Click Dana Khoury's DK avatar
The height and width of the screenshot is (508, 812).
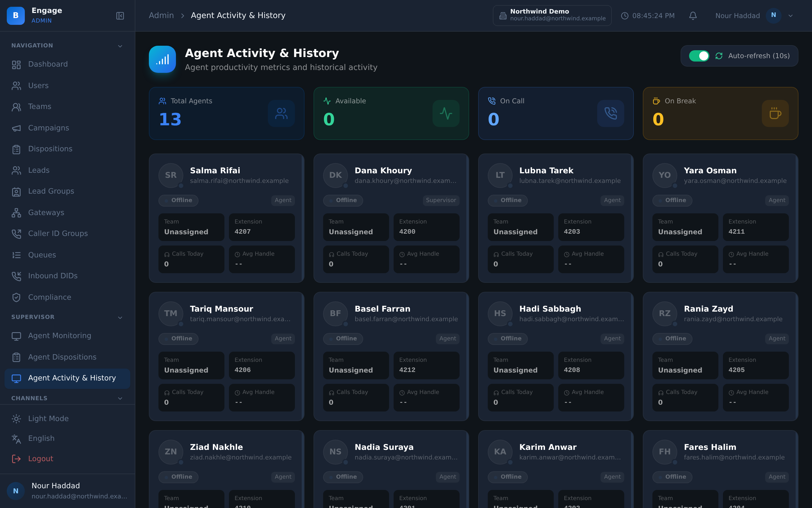click(x=336, y=175)
